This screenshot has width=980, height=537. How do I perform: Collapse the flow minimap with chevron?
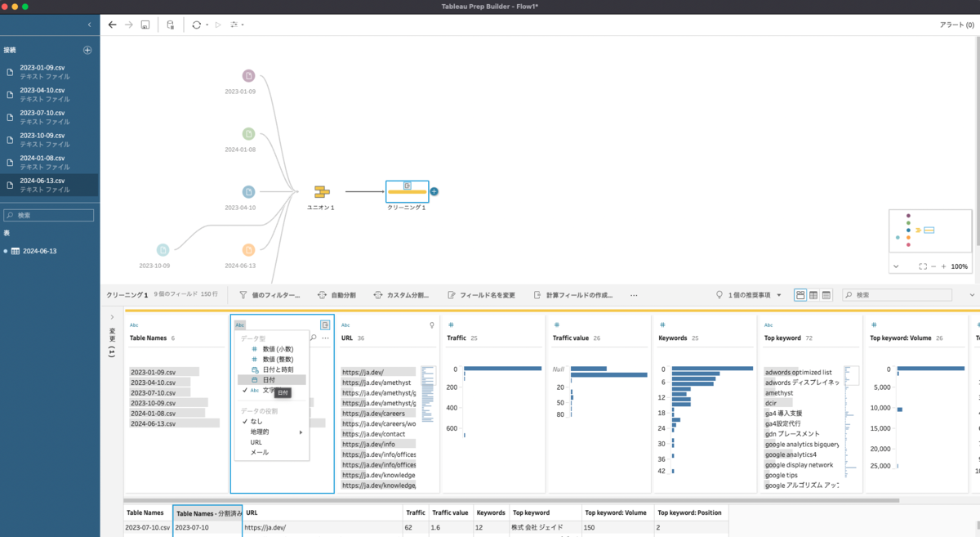pos(896,266)
